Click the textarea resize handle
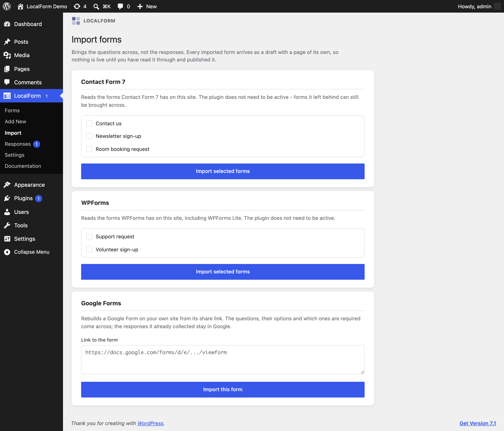 click(x=362, y=372)
